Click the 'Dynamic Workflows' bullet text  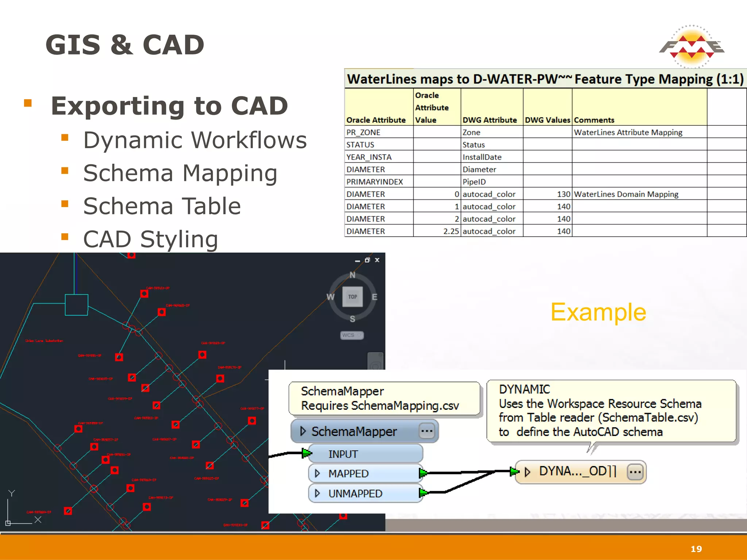195,140
